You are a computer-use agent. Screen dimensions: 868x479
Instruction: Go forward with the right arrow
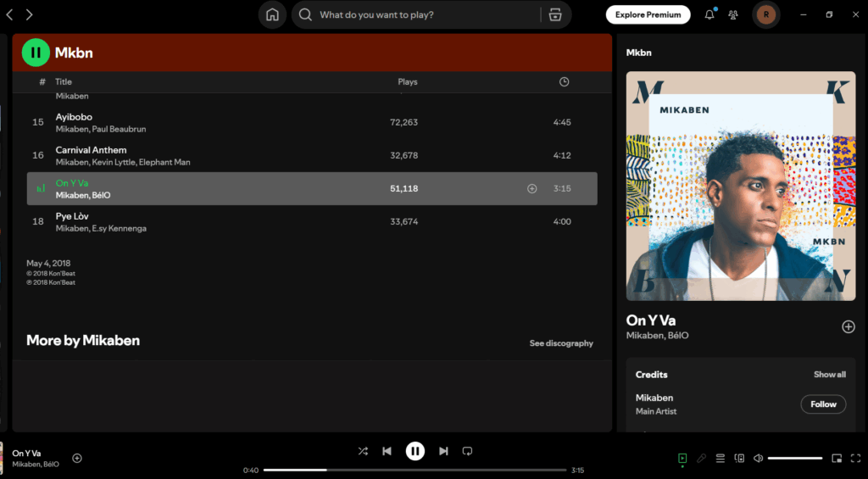(x=30, y=15)
